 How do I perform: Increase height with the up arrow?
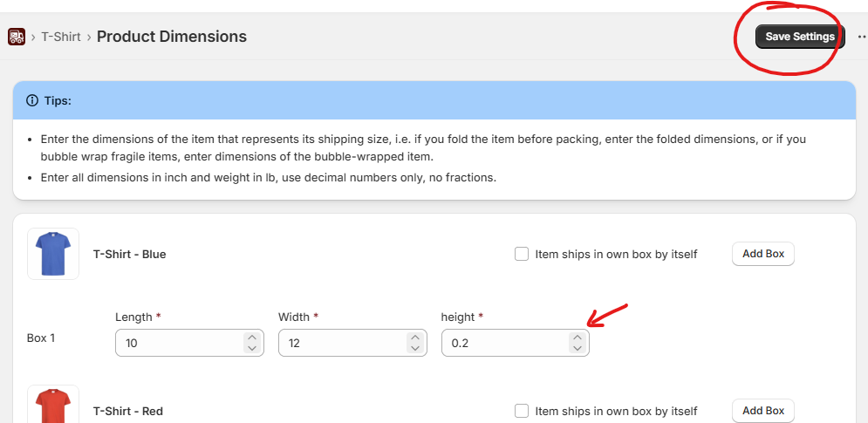click(x=578, y=338)
